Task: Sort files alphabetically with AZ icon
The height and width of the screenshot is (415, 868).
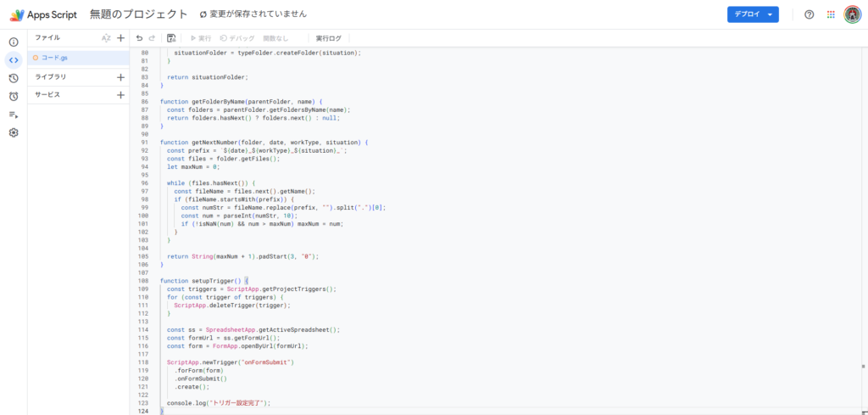Action: point(106,38)
